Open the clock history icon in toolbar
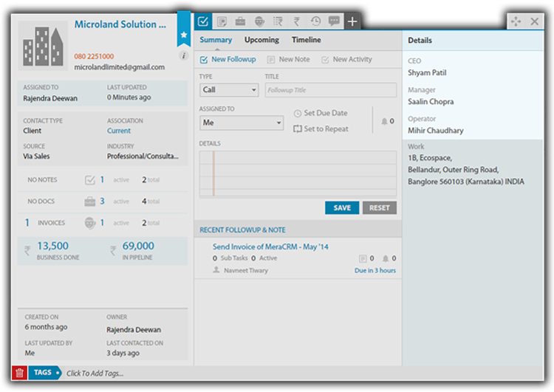554x392 pixels. [x=315, y=21]
